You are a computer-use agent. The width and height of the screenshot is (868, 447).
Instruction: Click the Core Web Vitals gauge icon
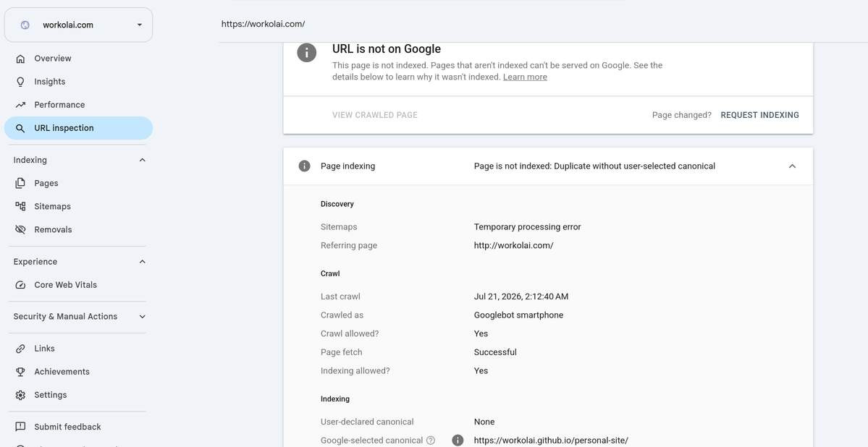tap(20, 285)
